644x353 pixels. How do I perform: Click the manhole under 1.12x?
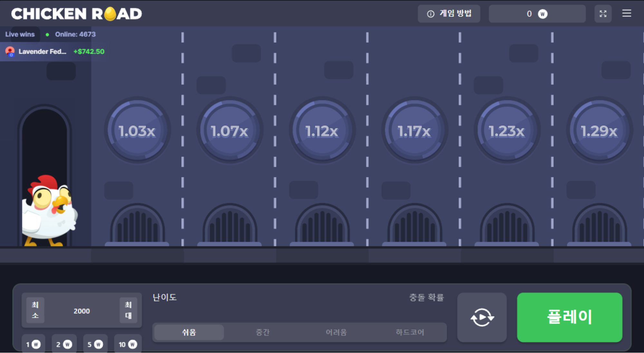322,225
